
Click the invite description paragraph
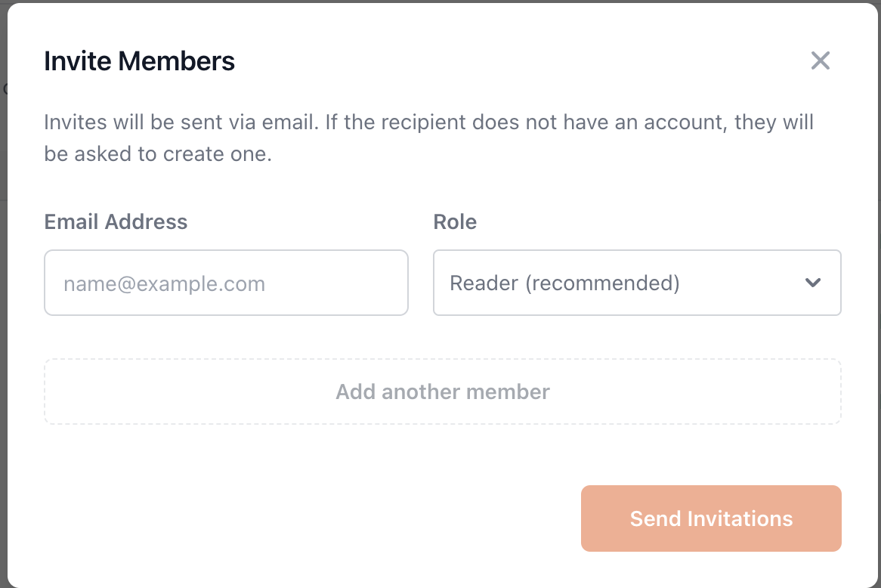click(x=428, y=138)
